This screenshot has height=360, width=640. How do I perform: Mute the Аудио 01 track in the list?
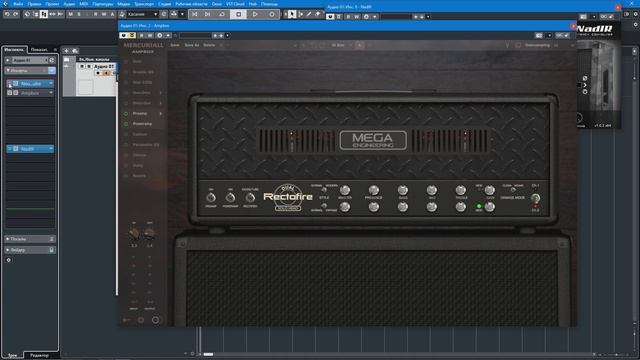[82, 66]
